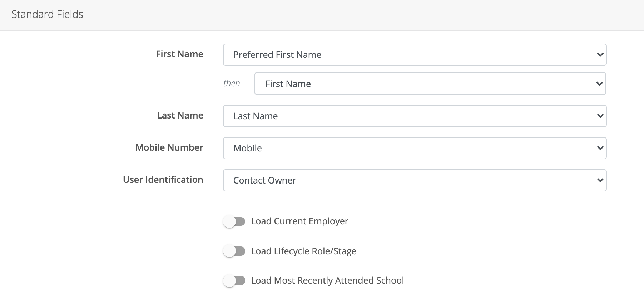
Task: Turn on Load Most Recently Attended School switch
Action: point(234,281)
